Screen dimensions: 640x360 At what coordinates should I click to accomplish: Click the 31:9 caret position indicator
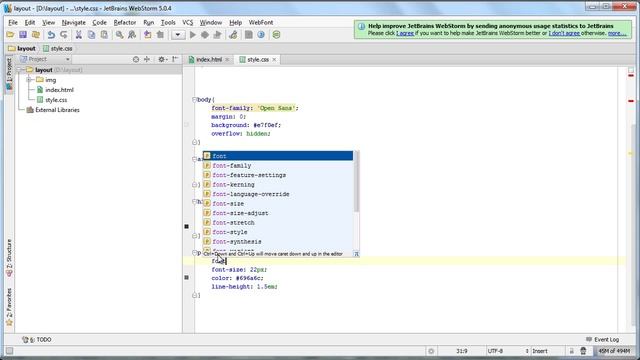(x=462, y=351)
